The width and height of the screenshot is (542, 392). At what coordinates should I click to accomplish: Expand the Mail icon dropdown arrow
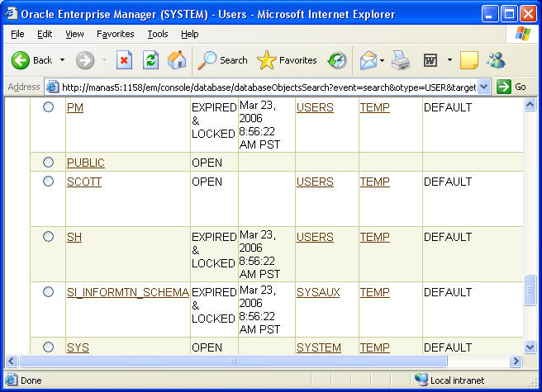[382, 60]
